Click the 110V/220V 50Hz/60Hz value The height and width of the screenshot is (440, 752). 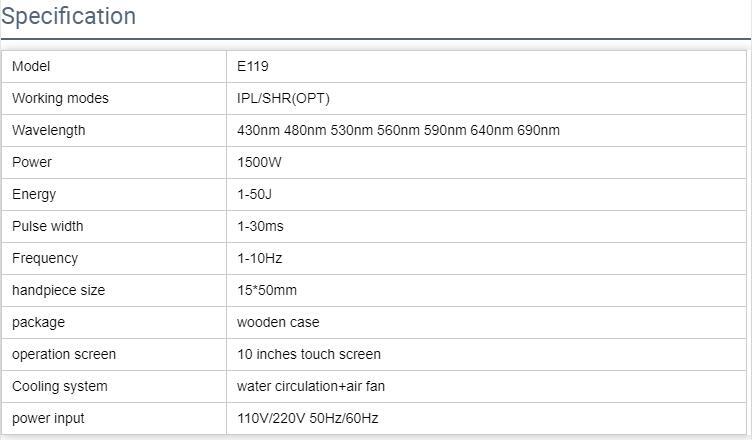308,418
